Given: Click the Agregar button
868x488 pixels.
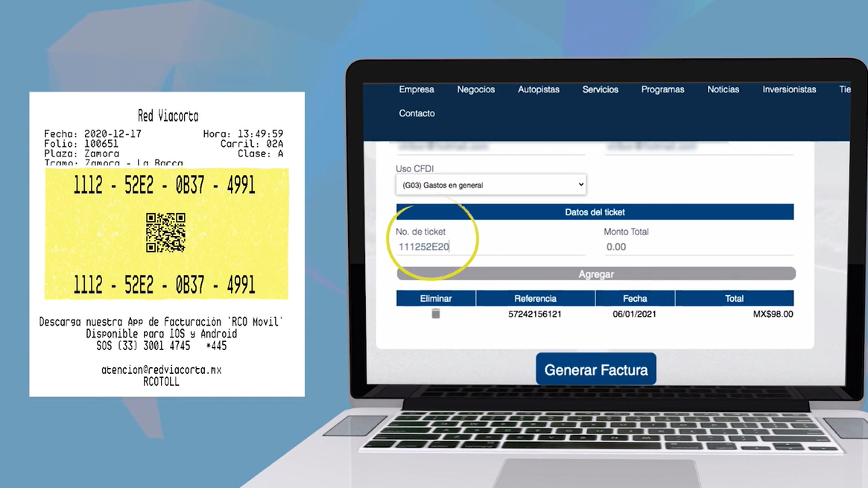Looking at the screenshot, I should [x=596, y=274].
